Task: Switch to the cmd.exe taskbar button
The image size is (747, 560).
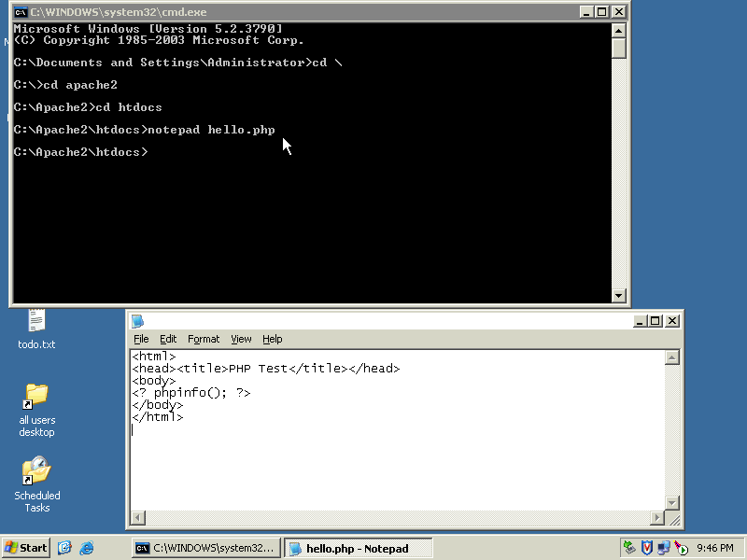Action: point(205,548)
